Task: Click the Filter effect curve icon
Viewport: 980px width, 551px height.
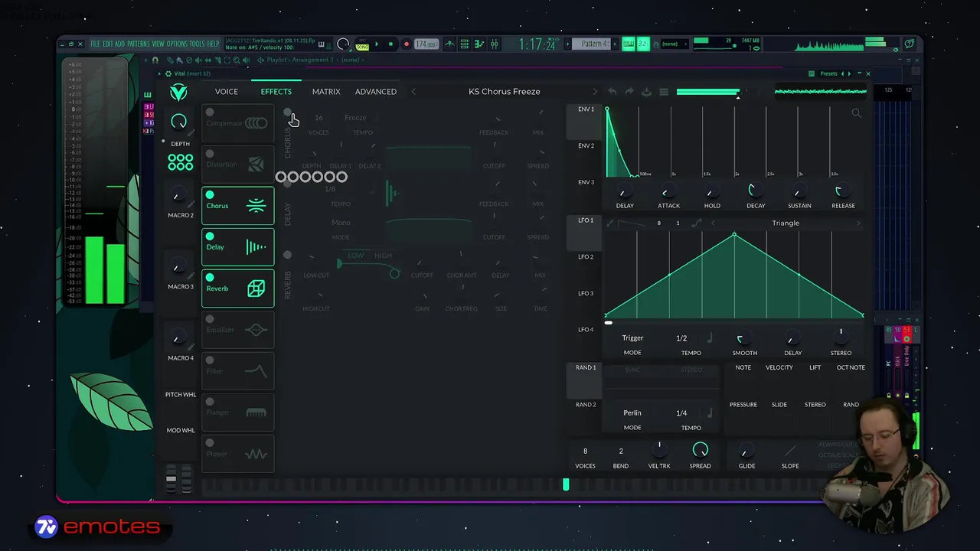Action: click(x=256, y=370)
